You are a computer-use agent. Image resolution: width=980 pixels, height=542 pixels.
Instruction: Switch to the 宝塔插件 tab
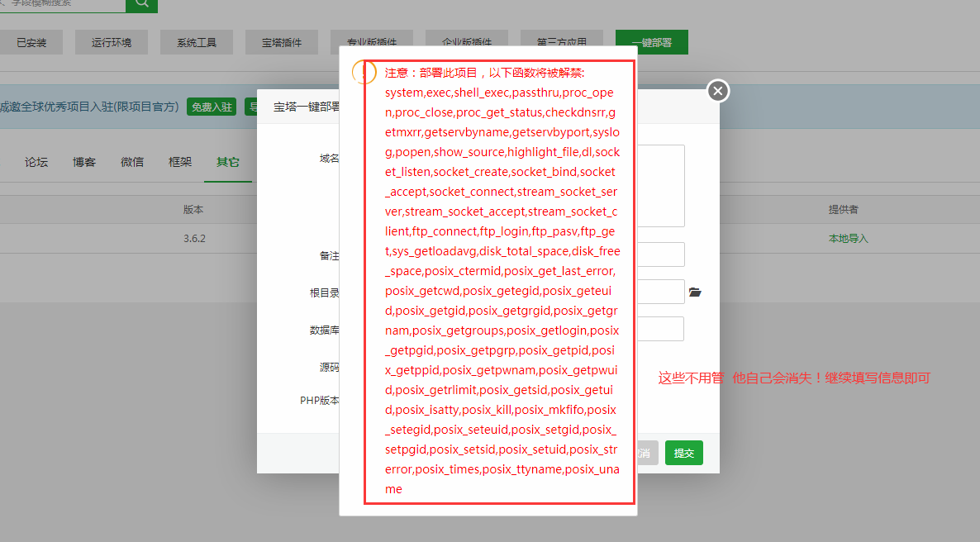click(283, 41)
